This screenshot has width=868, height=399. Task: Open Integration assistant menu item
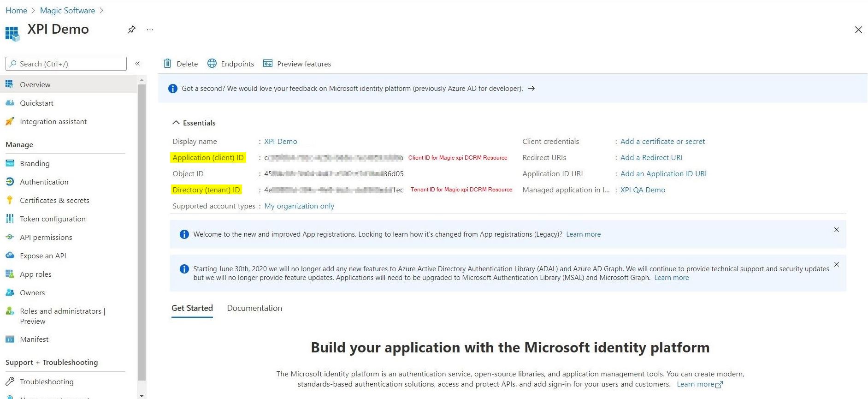coord(69,121)
